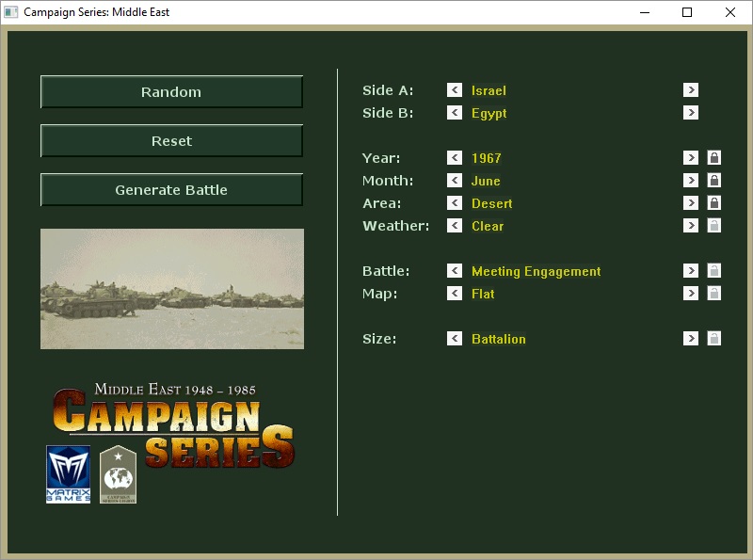Viewport: 753px width, 560px height.
Task: Select previous Side A nation
Action: click(455, 89)
